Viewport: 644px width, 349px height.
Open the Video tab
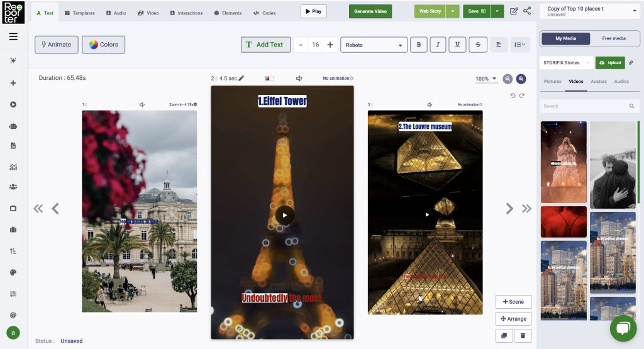(x=148, y=13)
